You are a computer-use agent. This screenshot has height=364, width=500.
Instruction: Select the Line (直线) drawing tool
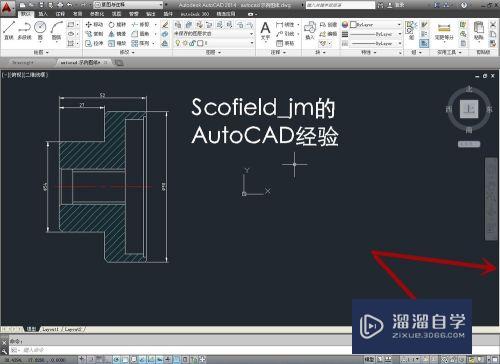click(x=9, y=31)
